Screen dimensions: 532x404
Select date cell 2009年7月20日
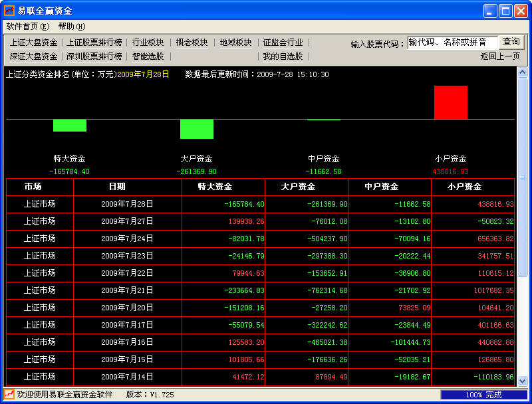click(x=127, y=308)
